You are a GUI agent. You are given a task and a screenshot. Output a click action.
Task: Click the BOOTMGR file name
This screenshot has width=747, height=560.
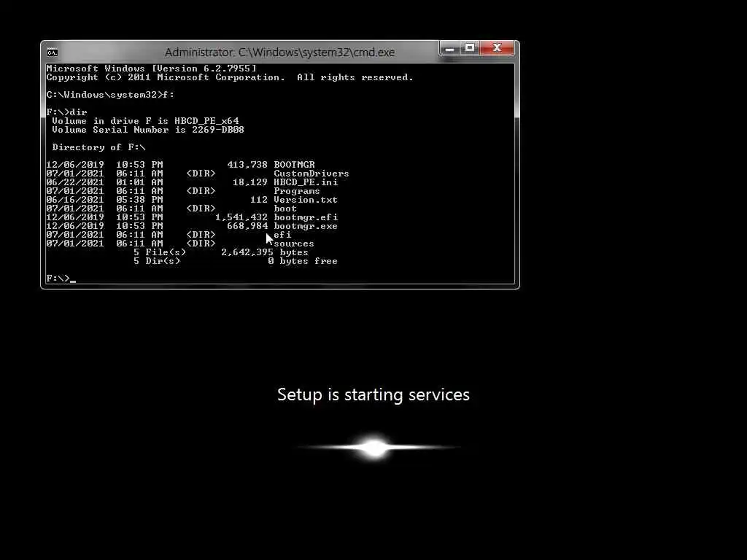295,165
